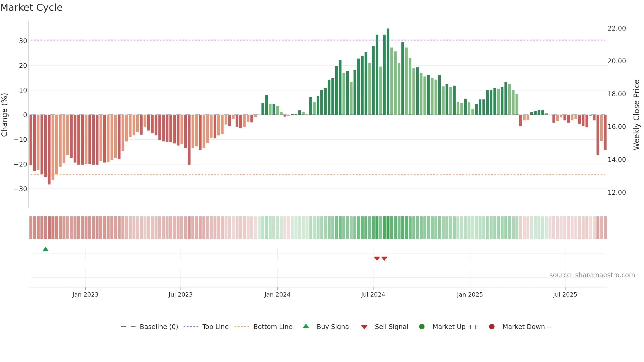
Task: Click the Jan 2025 x-axis label
Action: pyautogui.click(x=470, y=294)
